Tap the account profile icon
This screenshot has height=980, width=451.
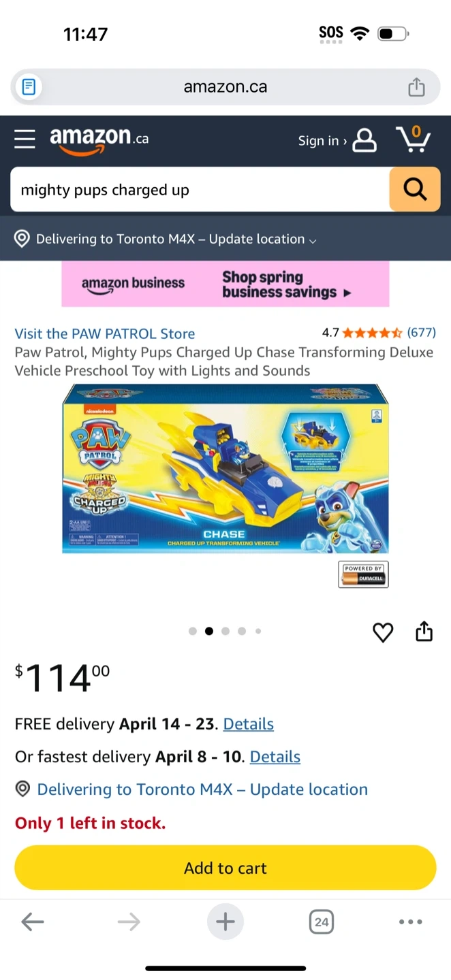coord(364,140)
